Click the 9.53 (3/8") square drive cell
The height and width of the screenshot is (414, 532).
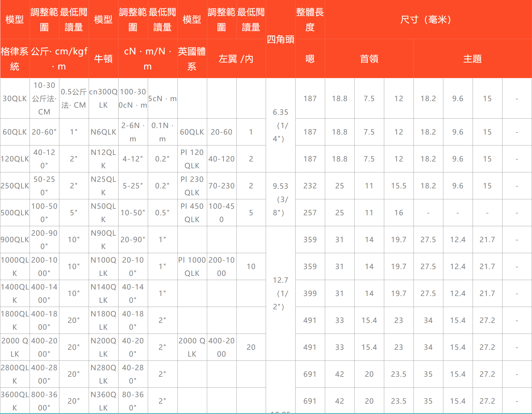pos(280,199)
